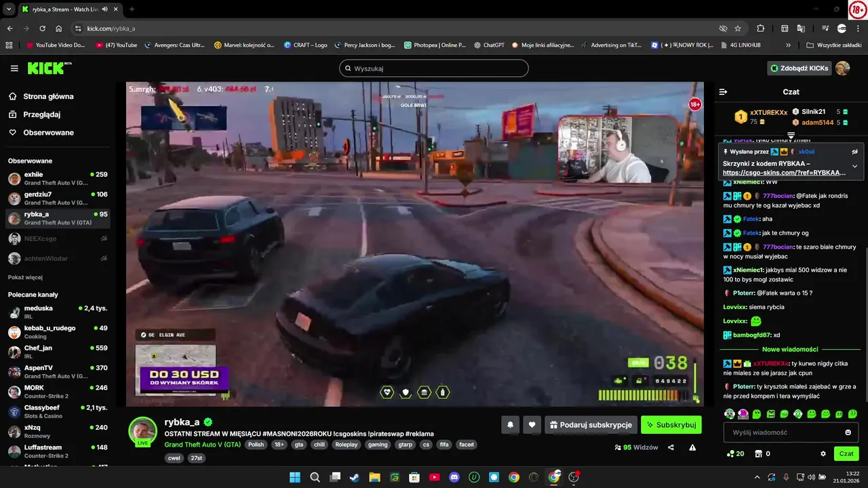
Task: Bookmark this page with star icon
Action: [738, 28]
